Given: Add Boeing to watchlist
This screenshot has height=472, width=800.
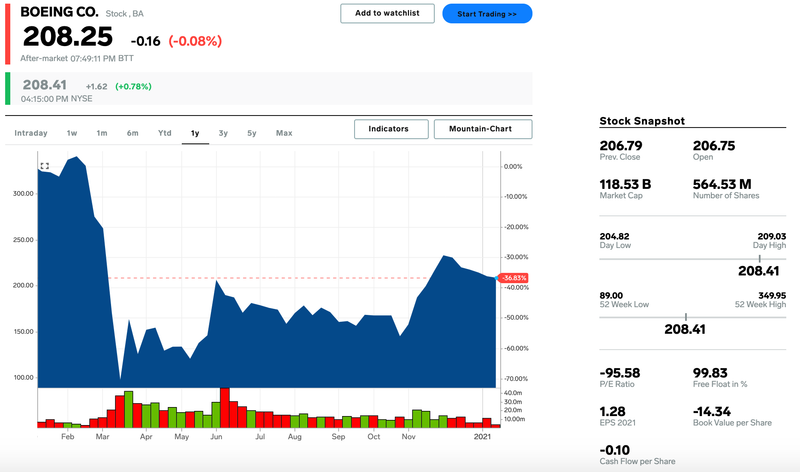Looking at the screenshot, I should click(x=387, y=13).
